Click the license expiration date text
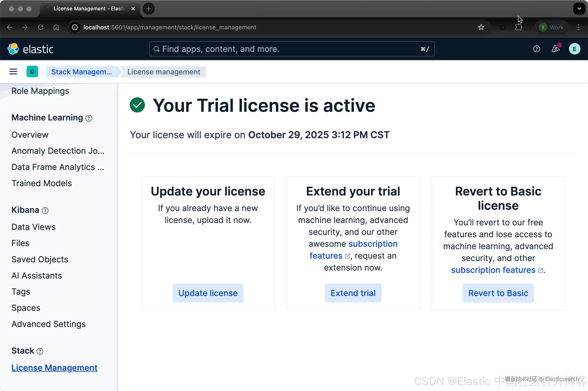The height and width of the screenshot is (391, 588). pyautogui.click(x=319, y=135)
